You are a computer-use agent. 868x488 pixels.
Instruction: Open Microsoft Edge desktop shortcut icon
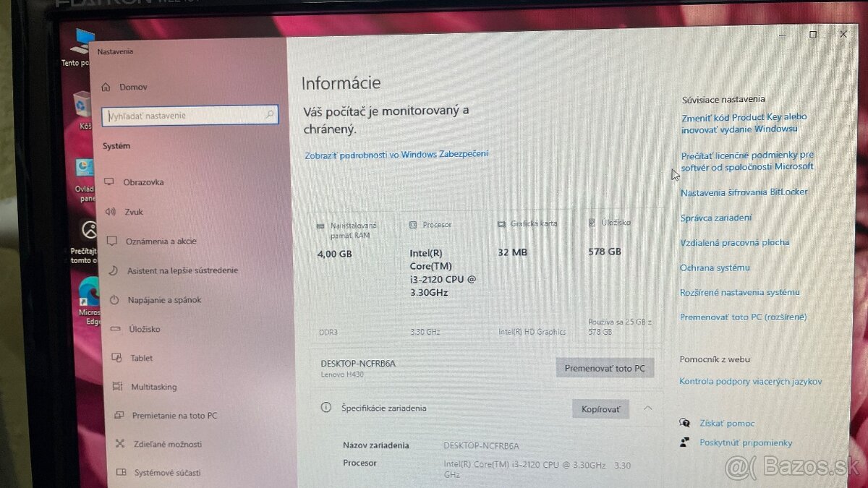coord(90,293)
